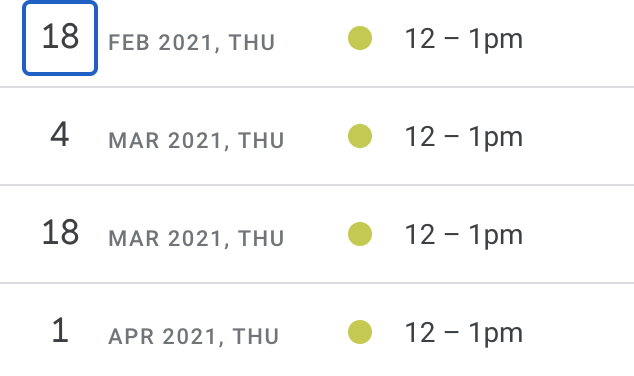Click the MAR 2021, THU label beside 18
Viewport: 634px width, 376px height.
tap(196, 238)
